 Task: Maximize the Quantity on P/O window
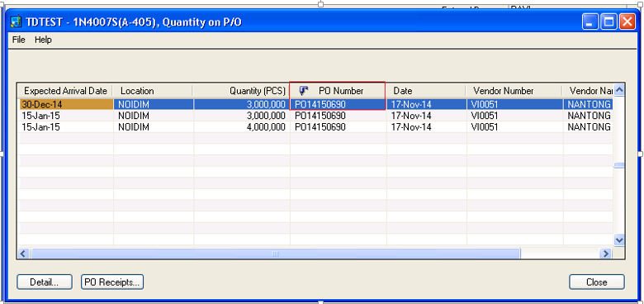[608, 21]
